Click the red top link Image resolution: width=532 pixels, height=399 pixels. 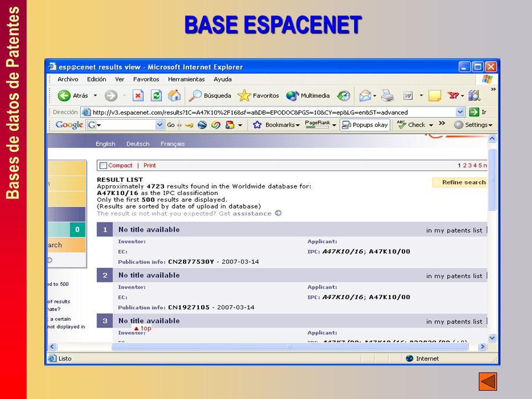click(x=142, y=328)
